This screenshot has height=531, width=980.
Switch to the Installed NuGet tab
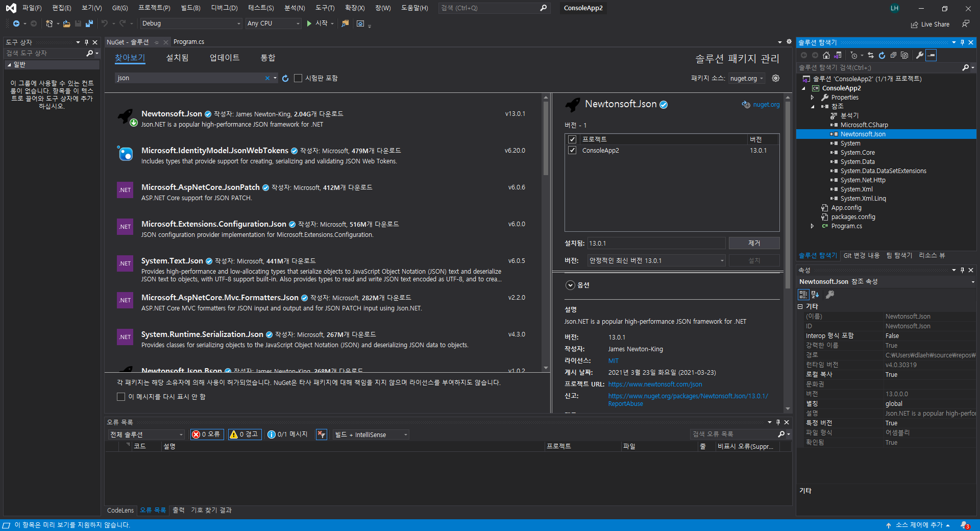[x=177, y=58]
